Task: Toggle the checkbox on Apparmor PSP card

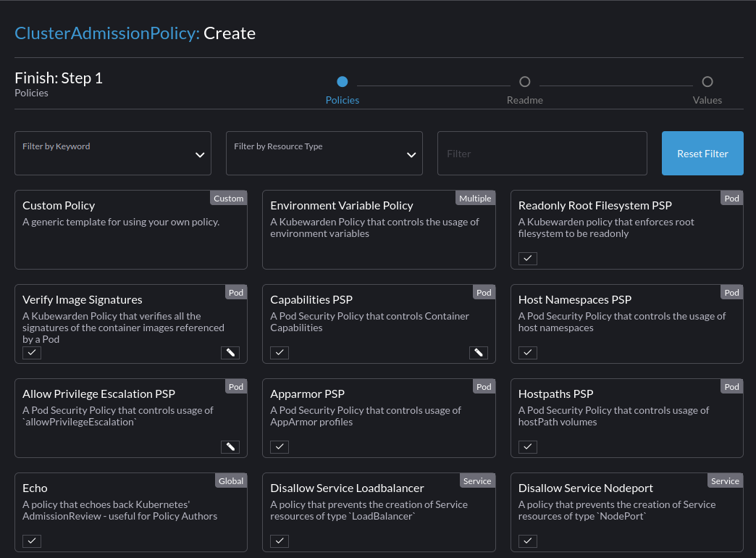Action: 280,446
